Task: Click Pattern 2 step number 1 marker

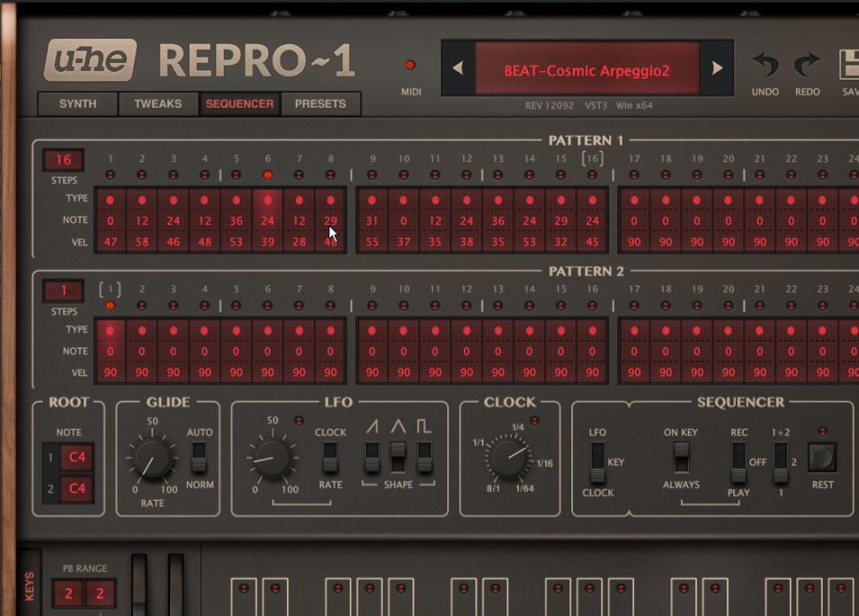Action: click(x=110, y=289)
